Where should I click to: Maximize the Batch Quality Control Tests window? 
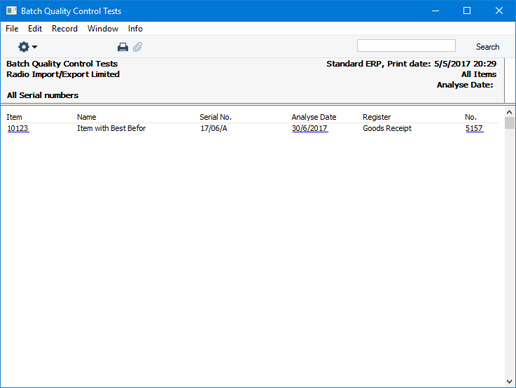coord(467,11)
